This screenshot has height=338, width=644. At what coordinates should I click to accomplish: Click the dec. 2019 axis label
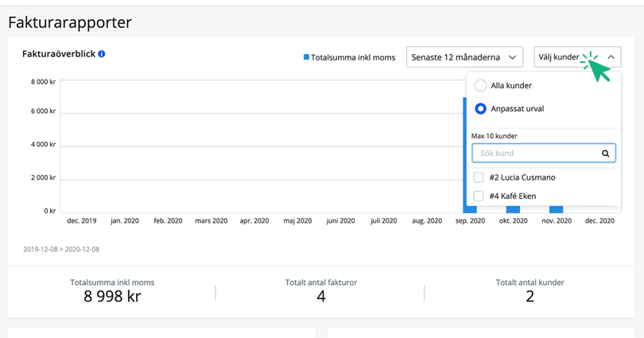pos(82,221)
